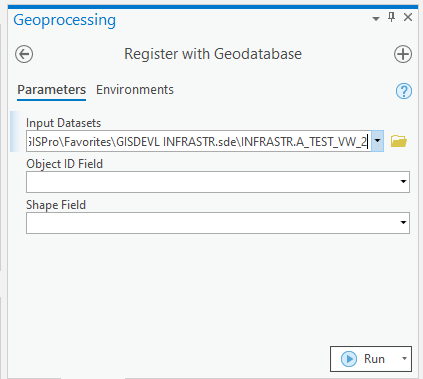Expand the Input Datasets dropdown arrow
The image size is (423, 379).
point(377,141)
